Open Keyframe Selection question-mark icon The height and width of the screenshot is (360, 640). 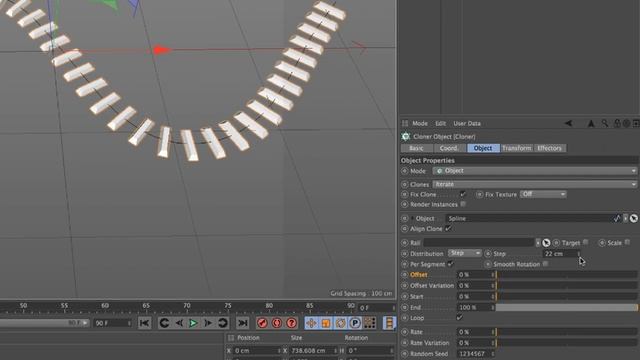click(x=291, y=323)
